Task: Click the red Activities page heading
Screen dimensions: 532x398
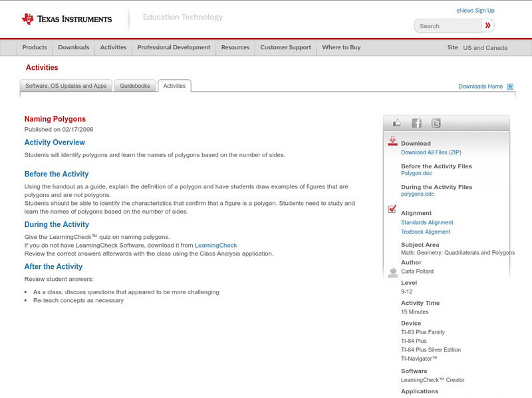Action: (x=42, y=68)
